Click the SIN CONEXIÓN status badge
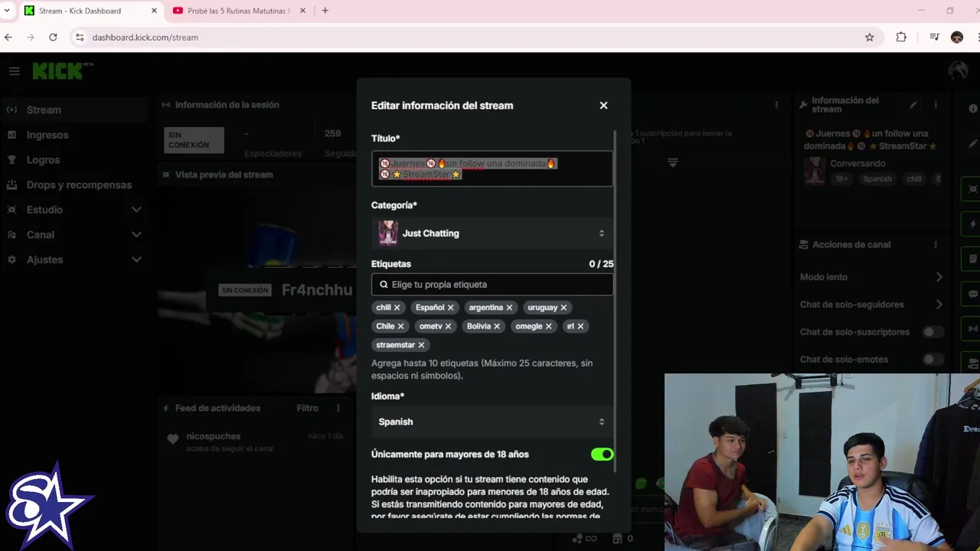Image resolution: width=980 pixels, height=551 pixels. 194,140
